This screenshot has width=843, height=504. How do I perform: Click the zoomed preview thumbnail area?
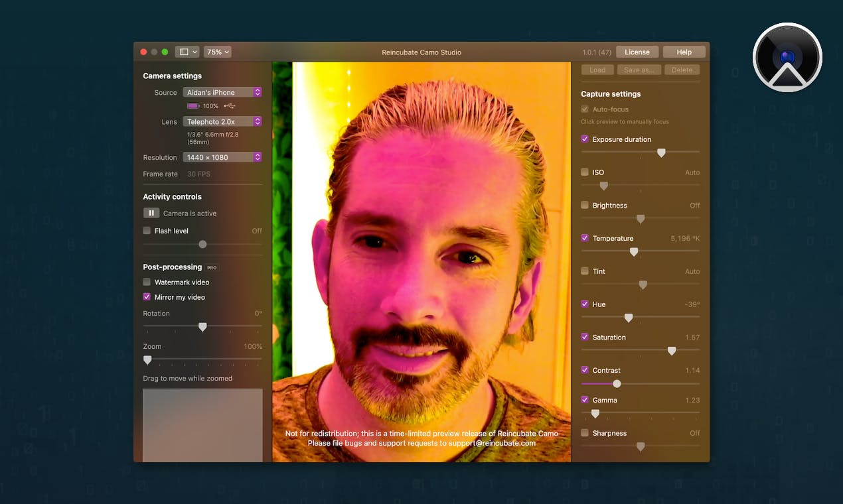pyautogui.click(x=202, y=425)
